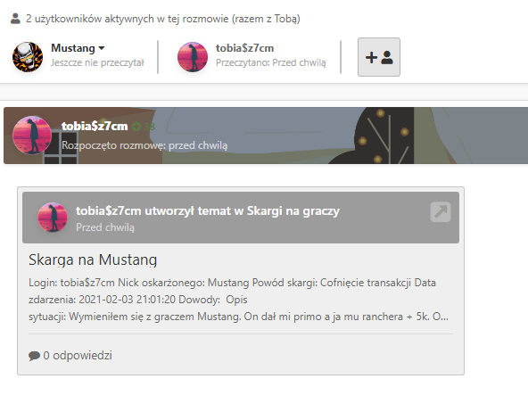This screenshot has width=528, height=420.
Task: Open Mustang dropdown arrow menu
Action: click(x=102, y=48)
